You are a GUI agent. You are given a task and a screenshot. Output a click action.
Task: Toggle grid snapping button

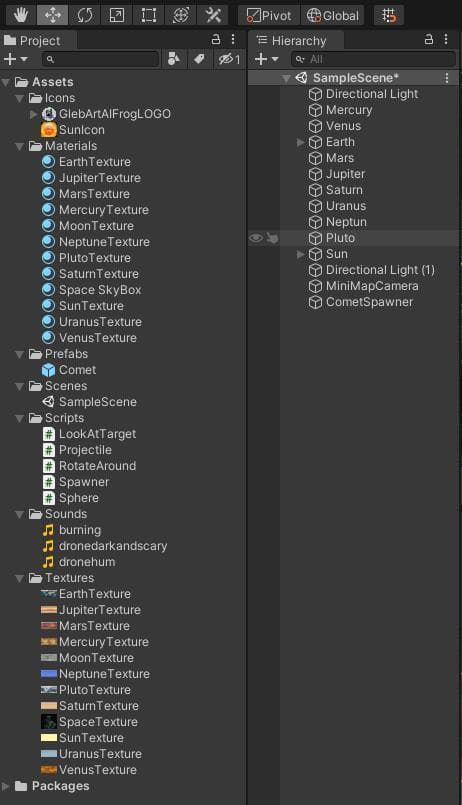point(389,15)
